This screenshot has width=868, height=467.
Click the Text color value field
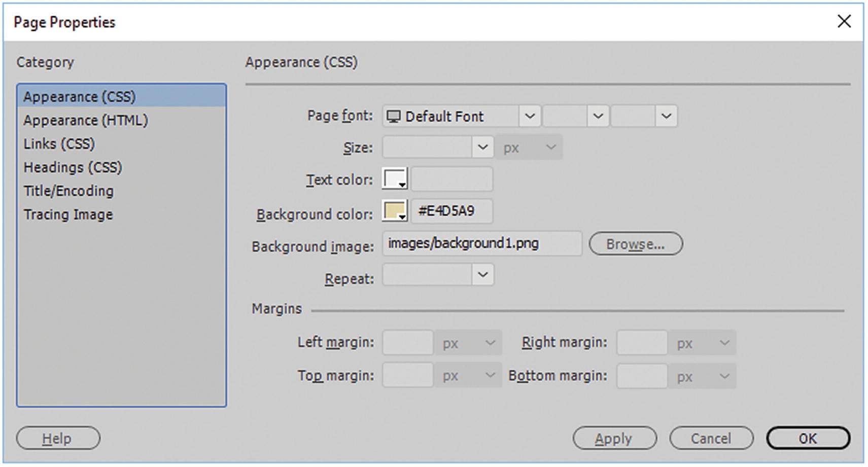coord(452,179)
